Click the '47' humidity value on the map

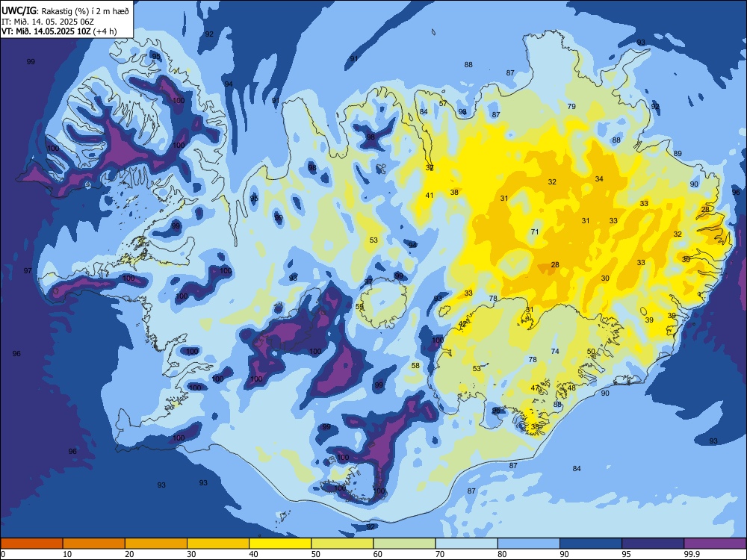pos(535,388)
